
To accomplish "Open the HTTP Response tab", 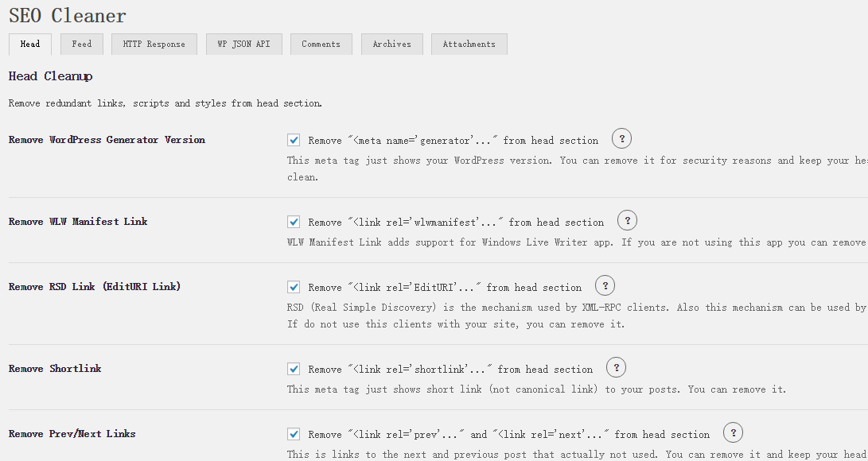I will [154, 45].
